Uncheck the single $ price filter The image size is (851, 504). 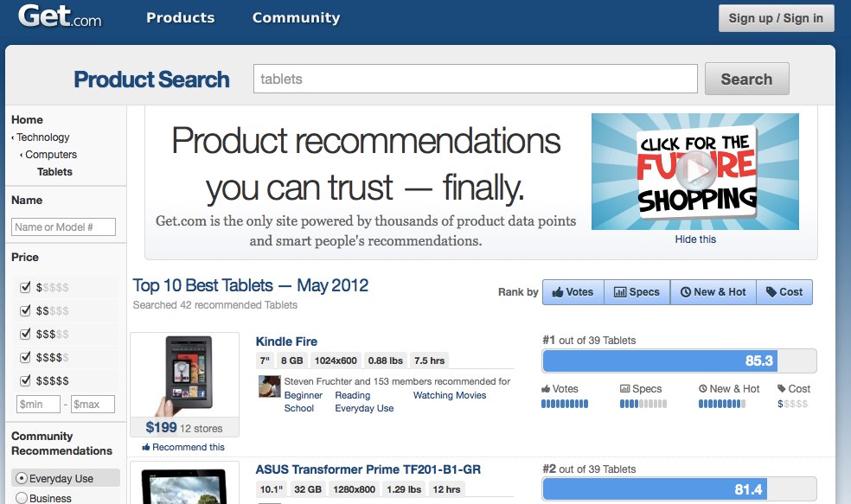click(x=23, y=287)
